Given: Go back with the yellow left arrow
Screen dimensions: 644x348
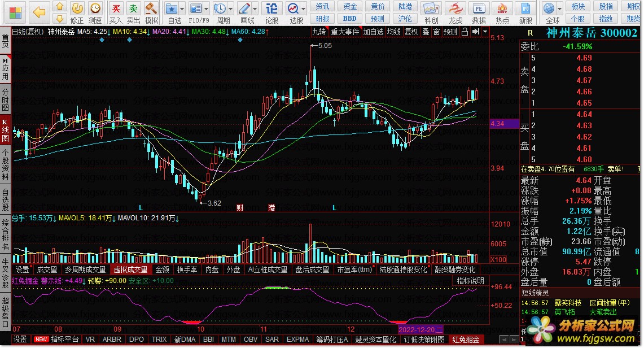Looking at the screenshot, I should pyautogui.click(x=39, y=12).
